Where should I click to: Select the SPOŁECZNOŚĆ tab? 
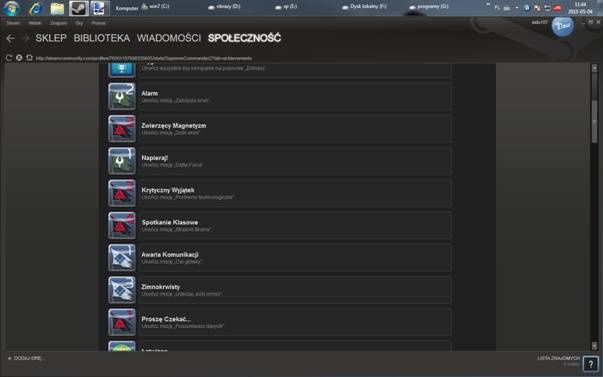244,38
